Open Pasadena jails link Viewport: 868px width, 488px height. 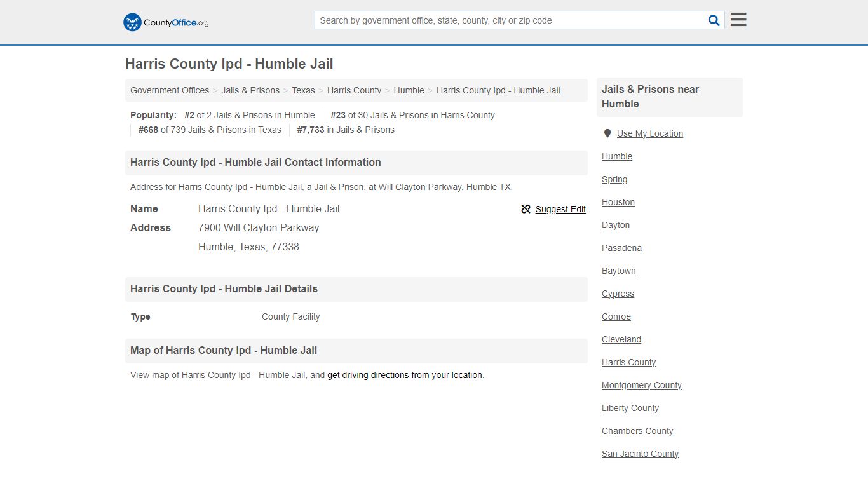(x=621, y=248)
